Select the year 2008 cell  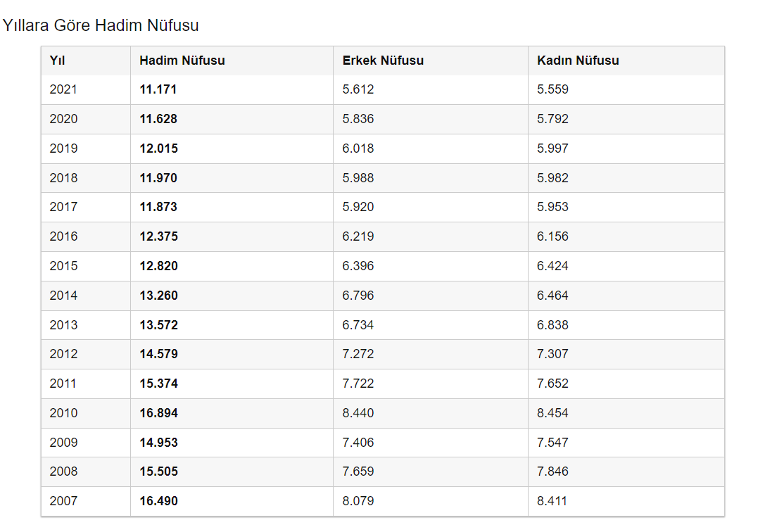click(63, 471)
